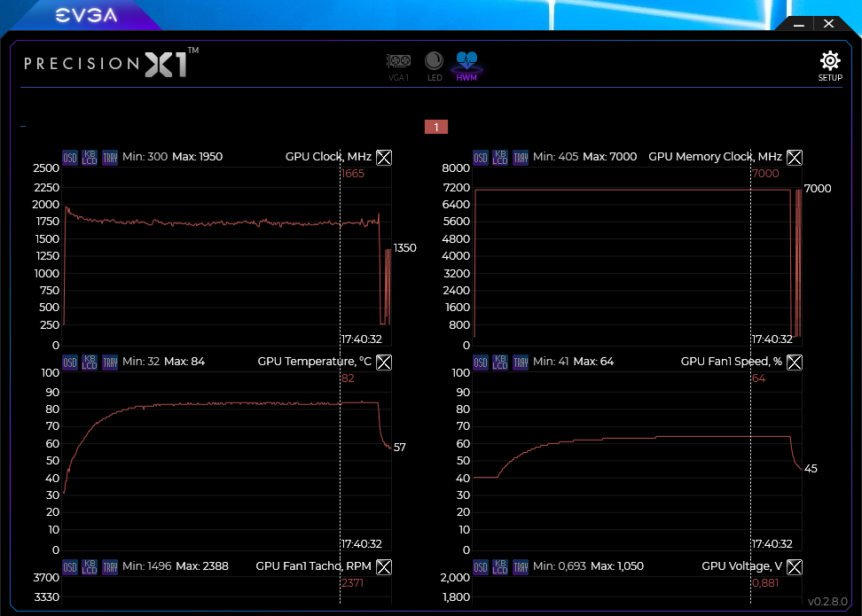Switch to the VGA1 tab

(x=398, y=66)
